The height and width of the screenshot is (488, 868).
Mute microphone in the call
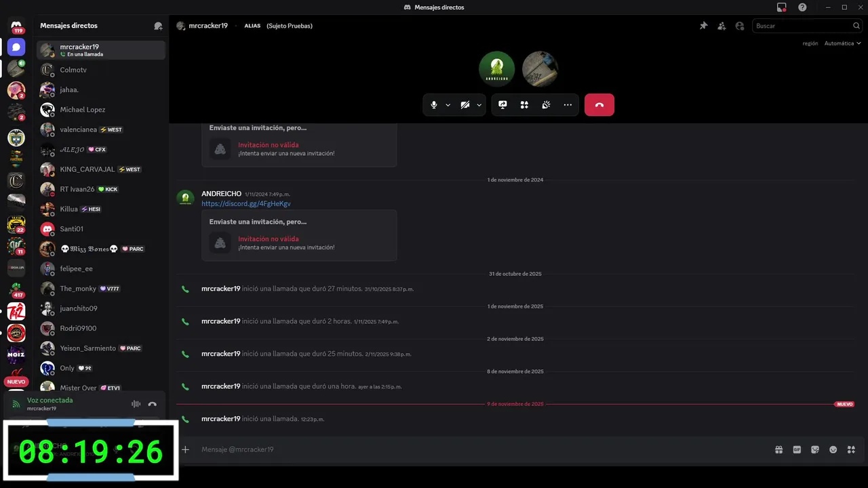(434, 105)
